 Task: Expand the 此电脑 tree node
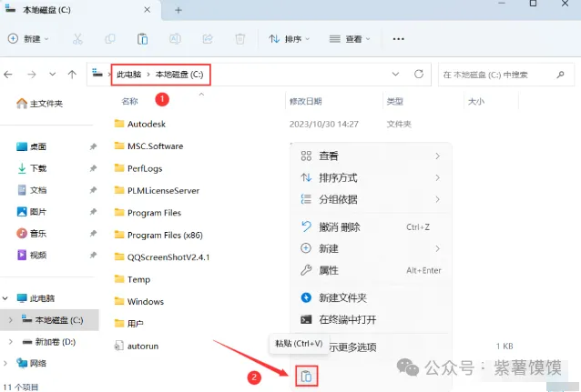tap(7, 298)
